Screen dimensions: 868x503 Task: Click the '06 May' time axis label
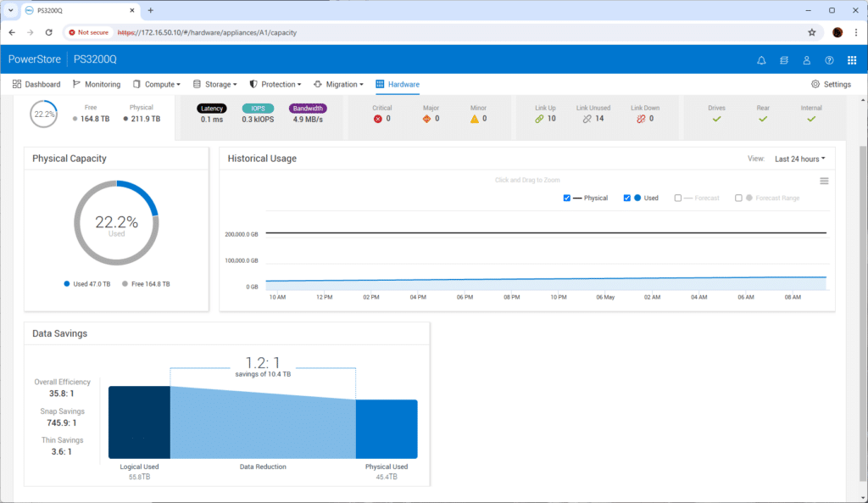click(605, 298)
